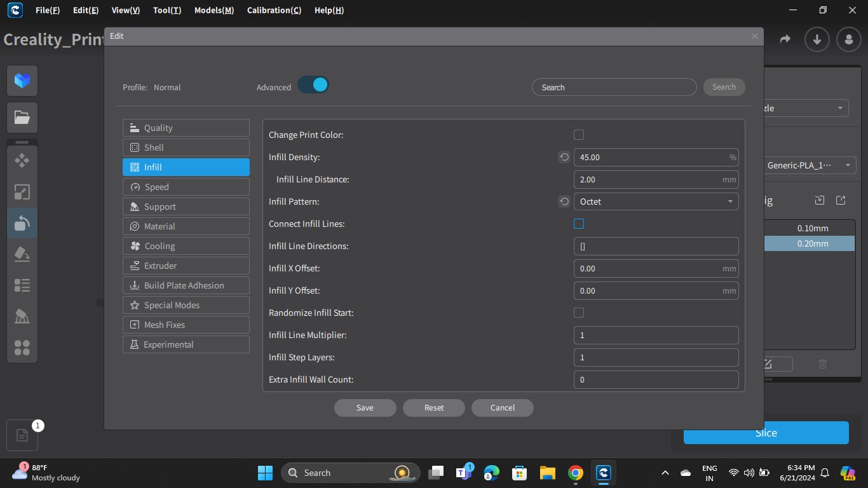Open the File menu
This screenshot has height=488, width=868.
[48, 10]
